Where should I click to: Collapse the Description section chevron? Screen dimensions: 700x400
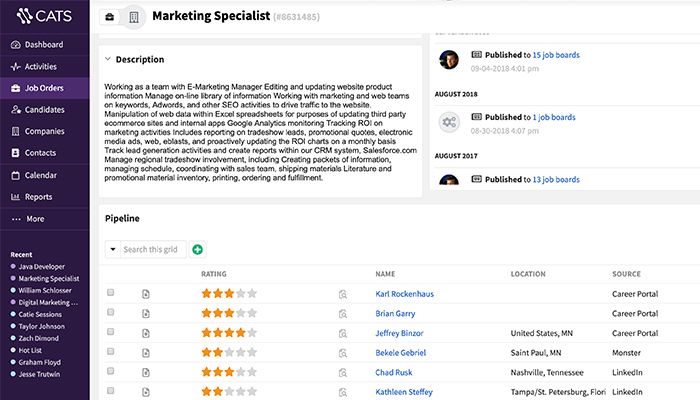tap(108, 60)
